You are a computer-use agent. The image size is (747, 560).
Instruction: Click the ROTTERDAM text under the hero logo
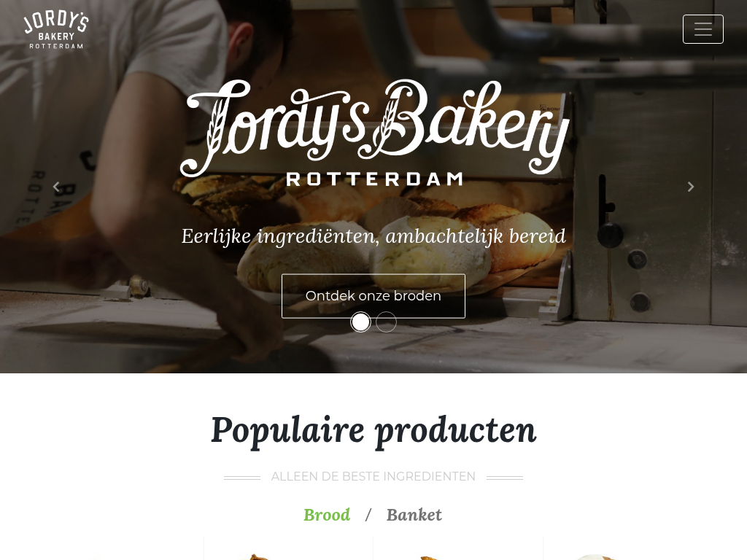pos(374,179)
